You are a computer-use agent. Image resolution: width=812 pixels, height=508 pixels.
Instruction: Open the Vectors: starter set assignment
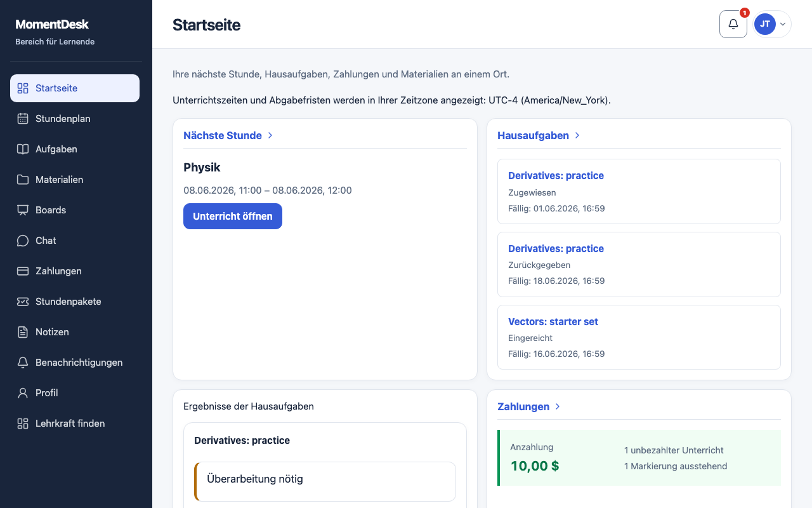tap(553, 322)
